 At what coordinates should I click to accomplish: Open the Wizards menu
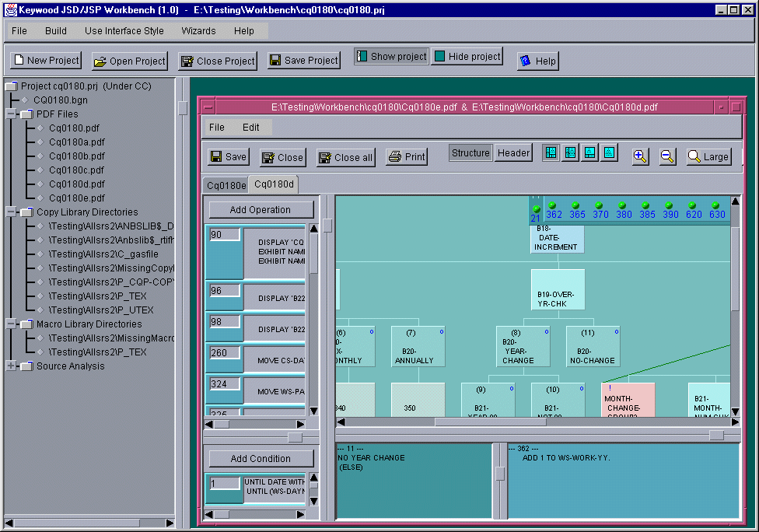coord(198,31)
